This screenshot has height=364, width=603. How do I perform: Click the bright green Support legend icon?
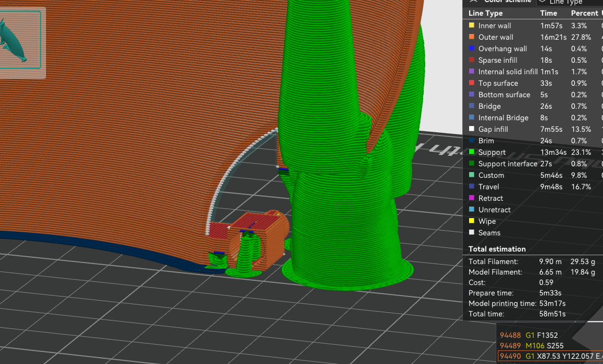(x=472, y=152)
